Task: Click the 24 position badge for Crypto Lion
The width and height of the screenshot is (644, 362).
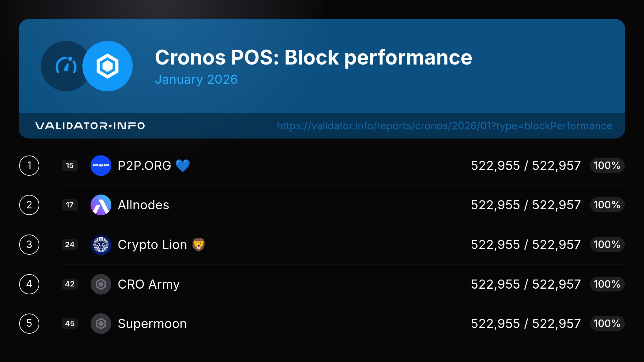Action: [x=70, y=245]
